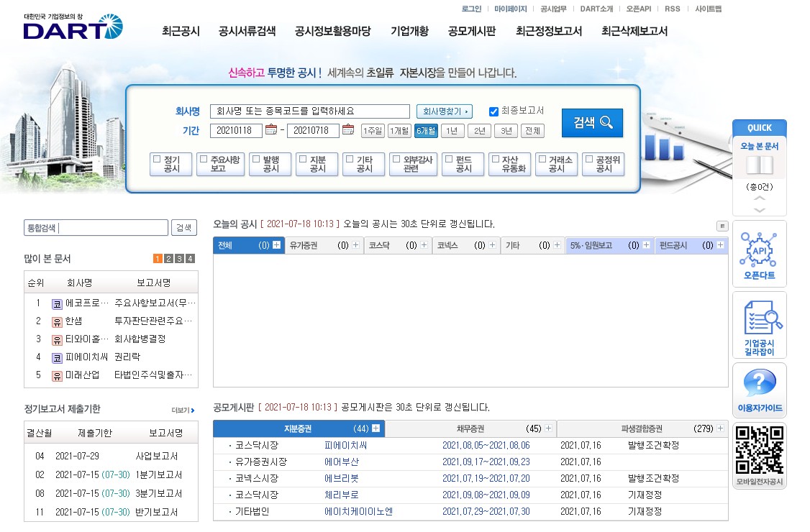
Task: Select 1년 period button
Action: click(452, 131)
